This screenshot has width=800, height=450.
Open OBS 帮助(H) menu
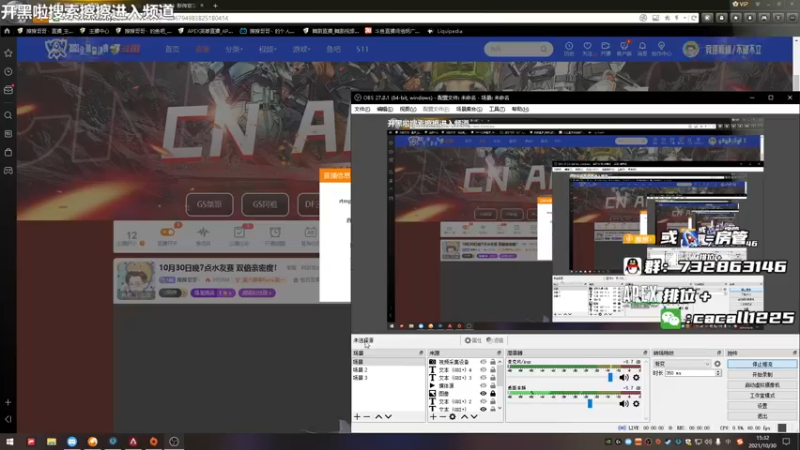coord(520,109)
